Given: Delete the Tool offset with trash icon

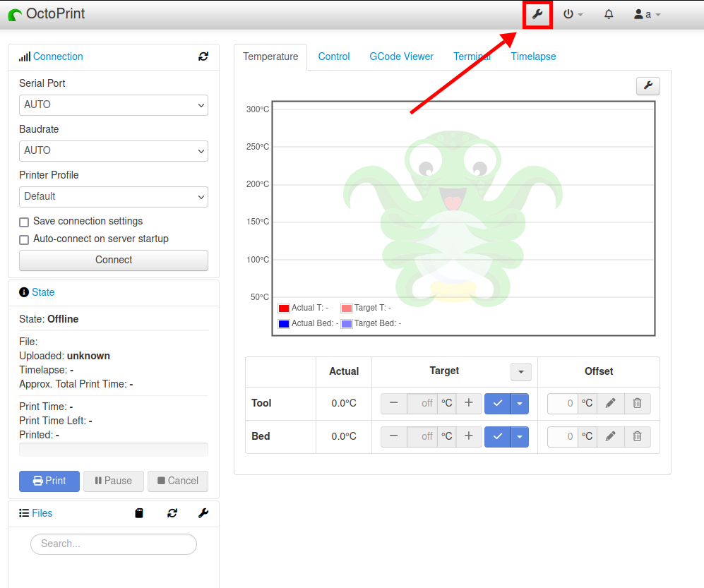Looking at the screenshot, I should pyautogui.click(x=637, y=404).
